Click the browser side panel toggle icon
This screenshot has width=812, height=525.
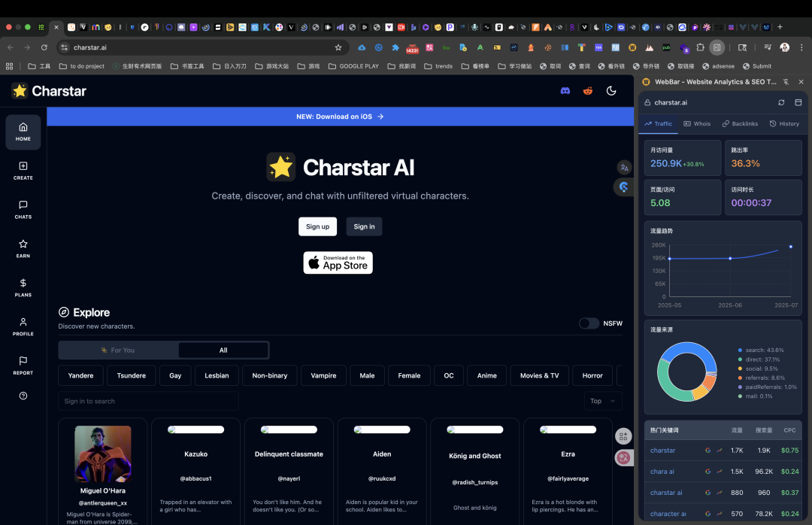717,47
